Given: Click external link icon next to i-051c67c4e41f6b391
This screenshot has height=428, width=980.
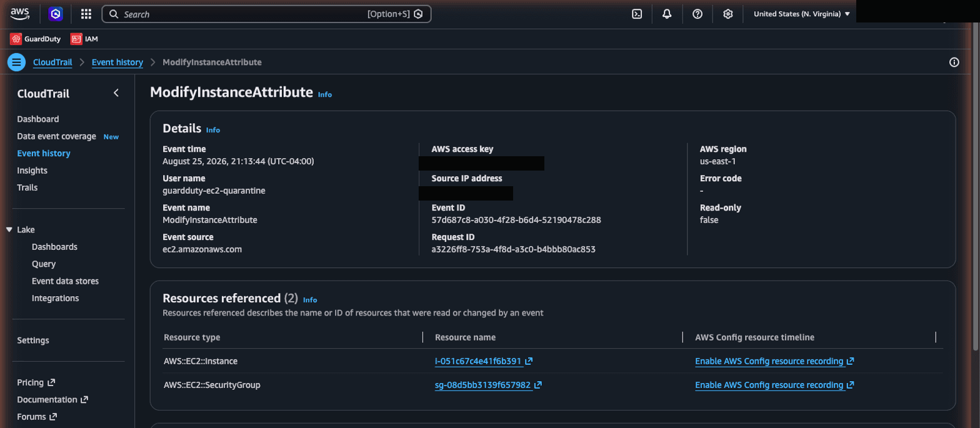Looking at the screenshot, I should (x=529, y=361).
